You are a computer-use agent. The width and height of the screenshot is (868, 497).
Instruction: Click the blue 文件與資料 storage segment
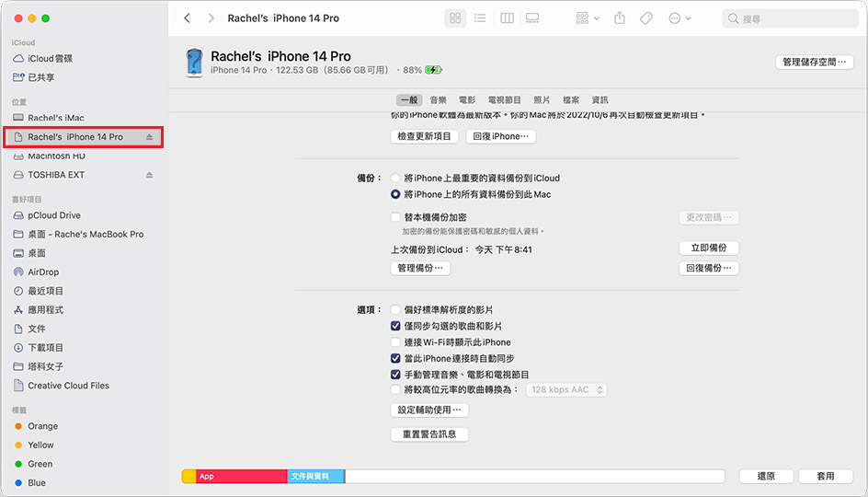[x=315, y=476]
